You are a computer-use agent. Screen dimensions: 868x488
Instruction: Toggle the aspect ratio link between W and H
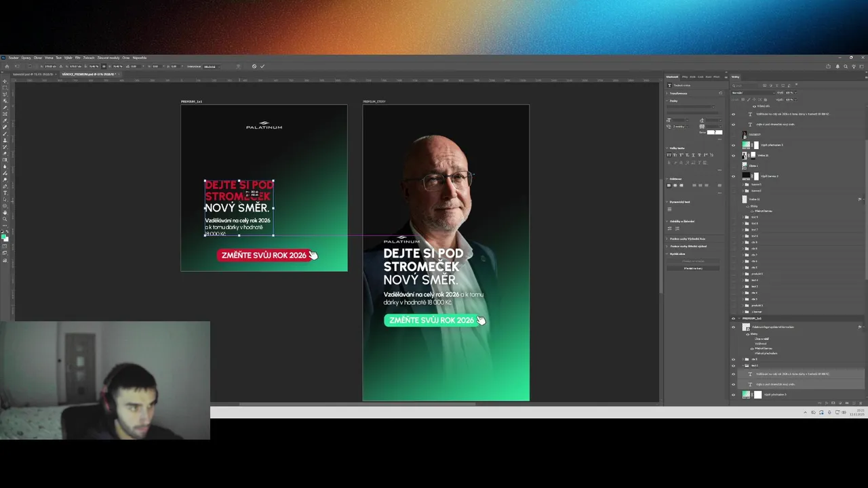(104, 66)
